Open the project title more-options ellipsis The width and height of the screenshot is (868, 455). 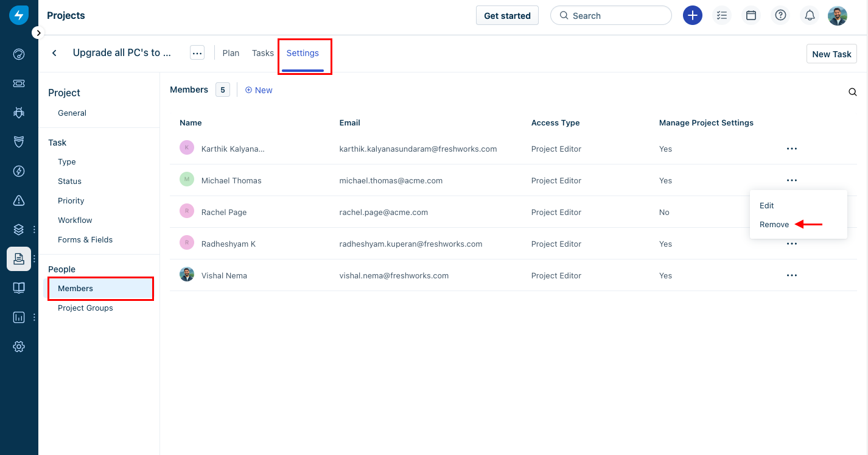197,53
